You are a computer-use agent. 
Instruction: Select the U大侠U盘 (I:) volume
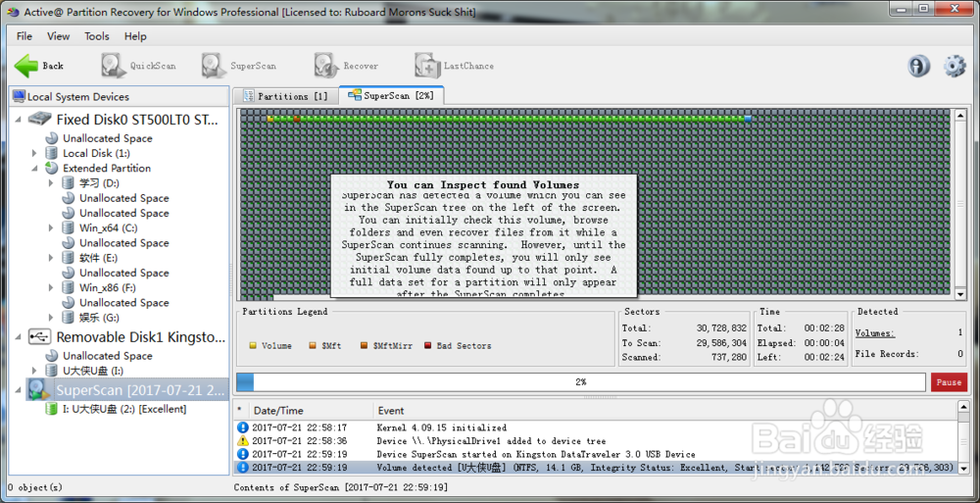tap(93, 371)
